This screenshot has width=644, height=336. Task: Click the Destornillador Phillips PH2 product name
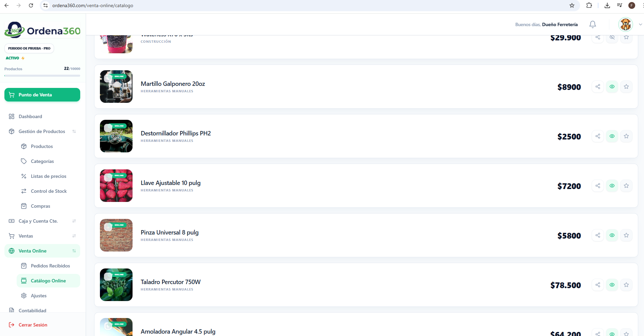tap(176, 133)
